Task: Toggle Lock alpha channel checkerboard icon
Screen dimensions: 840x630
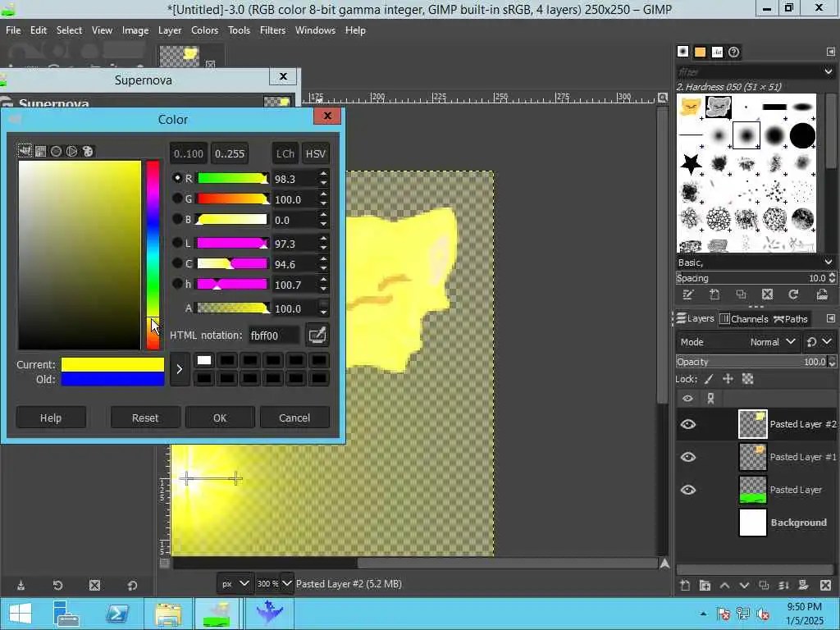Action: tap(748, 379)
